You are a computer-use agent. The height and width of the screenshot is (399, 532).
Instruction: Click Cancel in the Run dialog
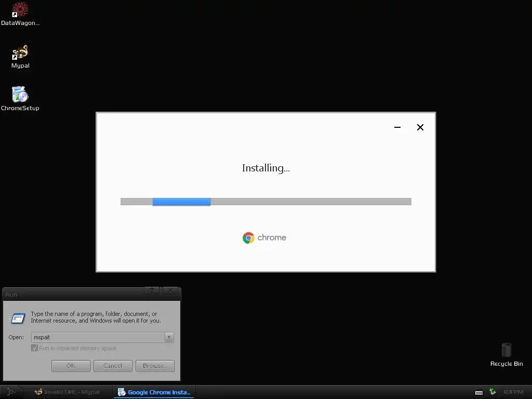click(113, 366)
